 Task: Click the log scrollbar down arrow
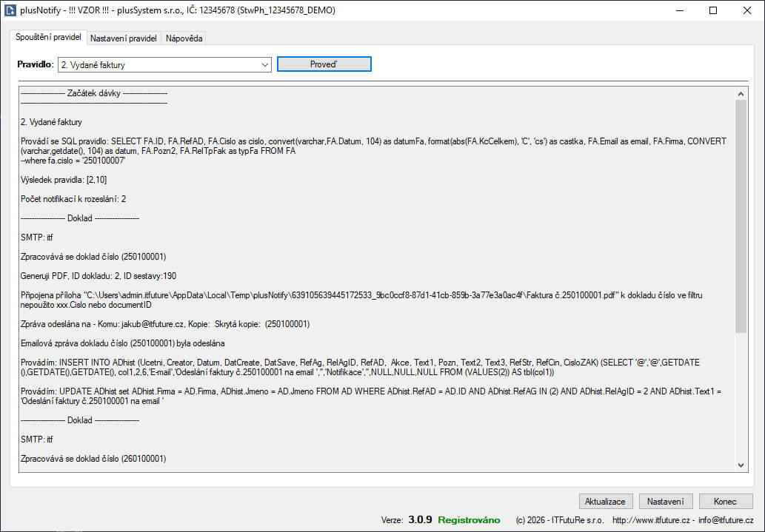pos(741,465)
